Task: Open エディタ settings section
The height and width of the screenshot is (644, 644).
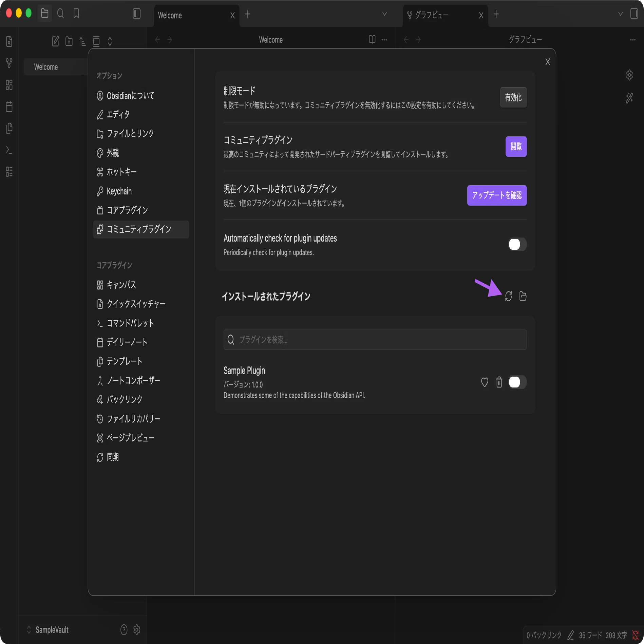Action: (141, 115)
